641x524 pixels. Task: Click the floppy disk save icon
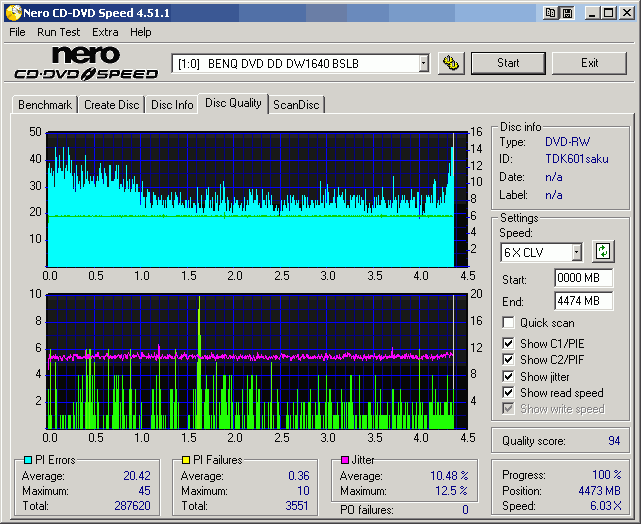567,12
